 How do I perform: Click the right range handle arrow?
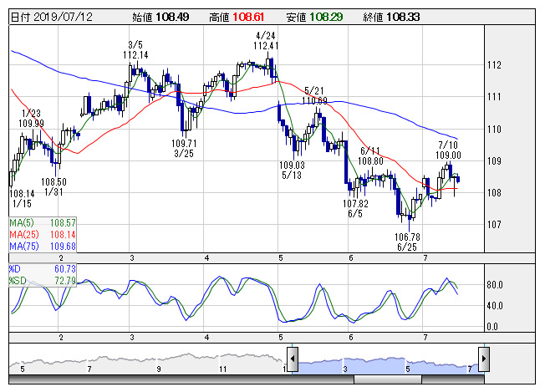(x=484, y=359)
